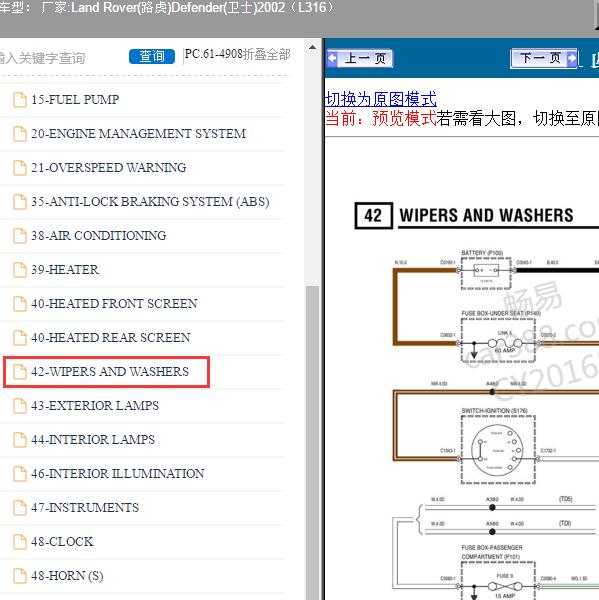This screenshot has width=599, height=600.
Task: Click the document icon beside 35-ANTI-LOCK BRAKING SYSTEM
Action: [x=20, y=202]
